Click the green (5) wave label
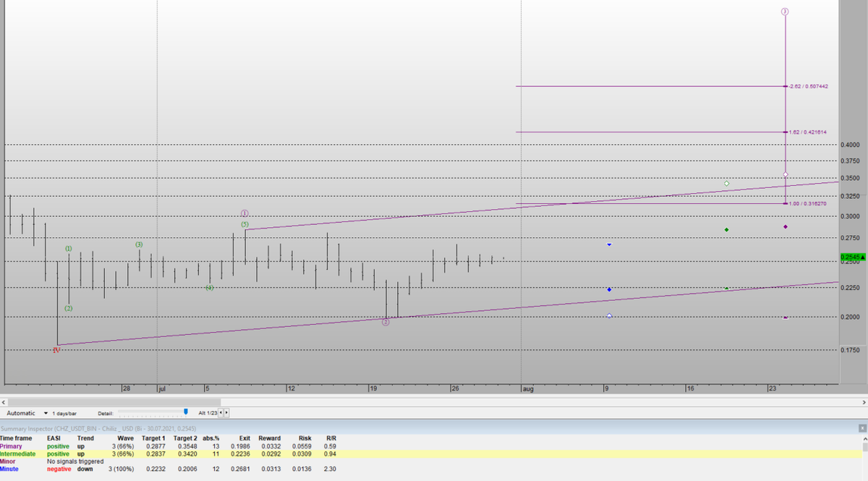The width and height of the screenshot is (868, 481). tap(245, 225)
